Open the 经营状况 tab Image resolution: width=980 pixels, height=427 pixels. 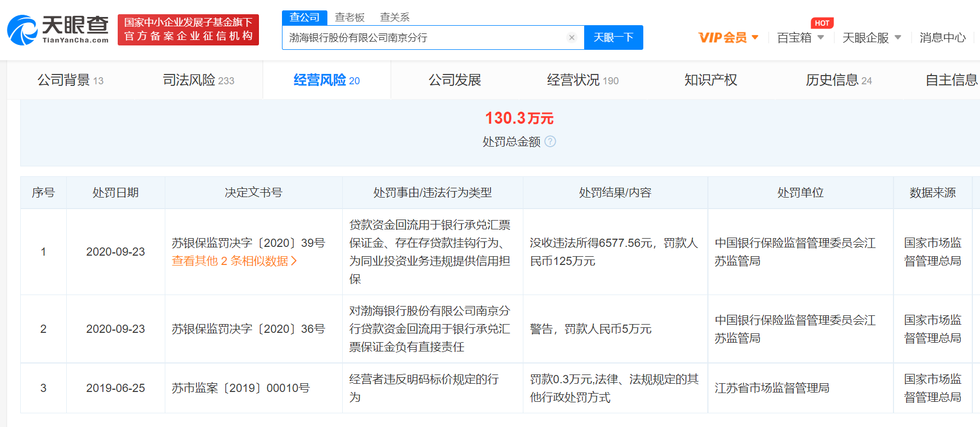point(583,80)
